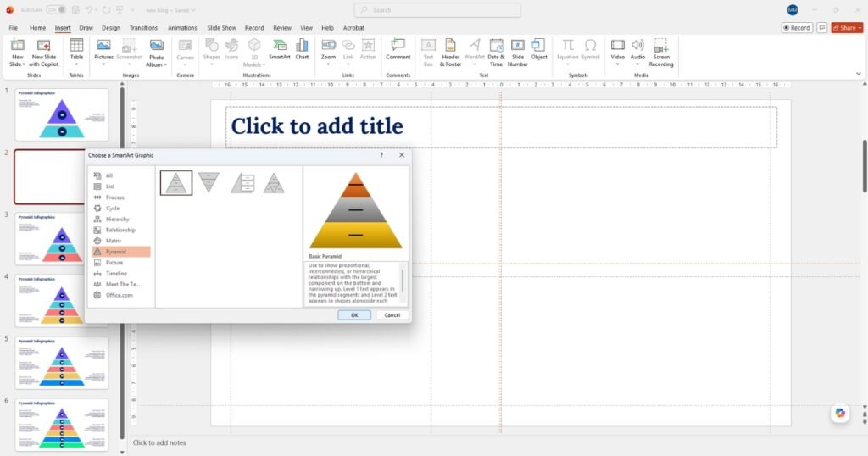Confirm the SmartArt dialog with OK
Screen dimensions: 868x456
click(x=354, y=315)
